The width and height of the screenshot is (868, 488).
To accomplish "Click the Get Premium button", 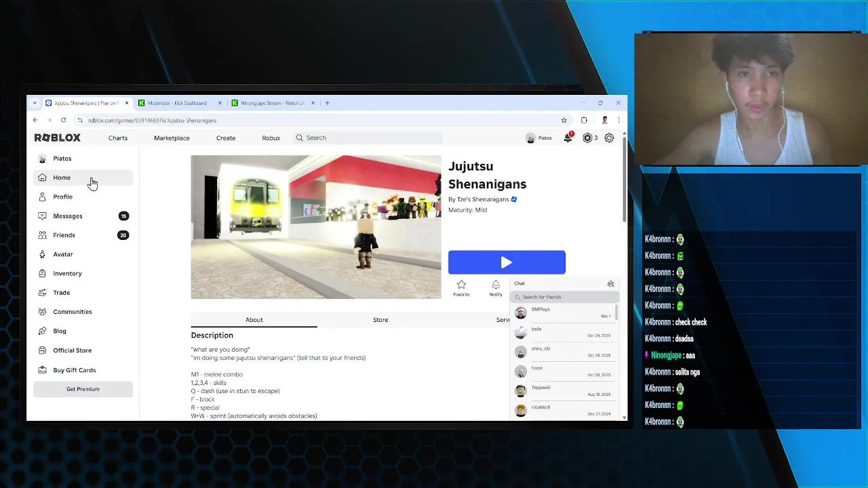I will 83,389.
